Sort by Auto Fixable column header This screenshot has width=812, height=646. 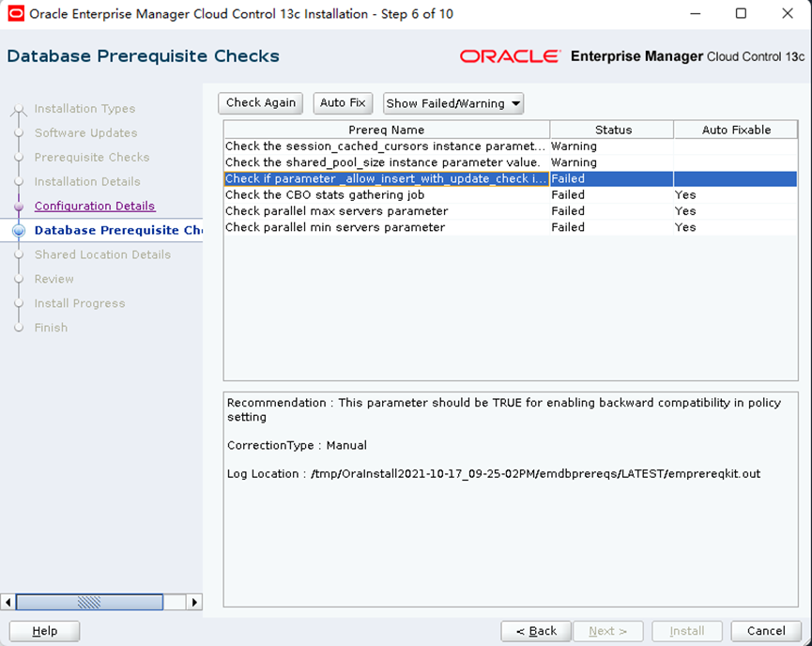tap(736, 130)
